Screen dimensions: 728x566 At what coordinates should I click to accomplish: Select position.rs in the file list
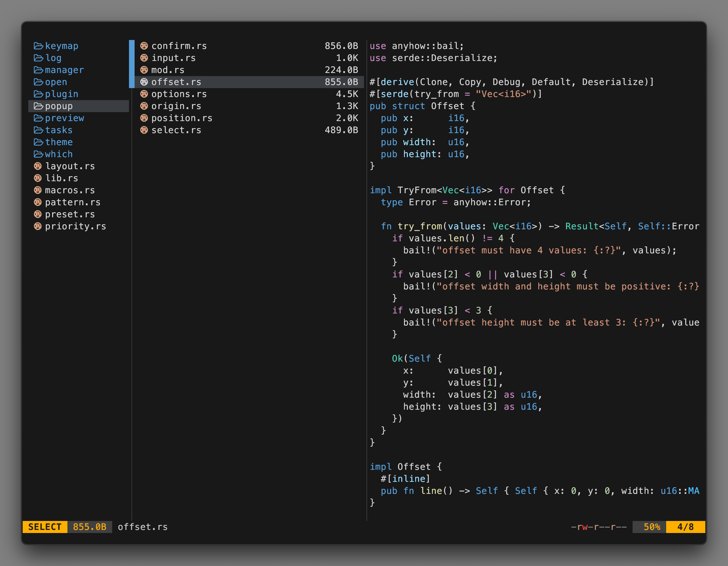click(182, 118)
